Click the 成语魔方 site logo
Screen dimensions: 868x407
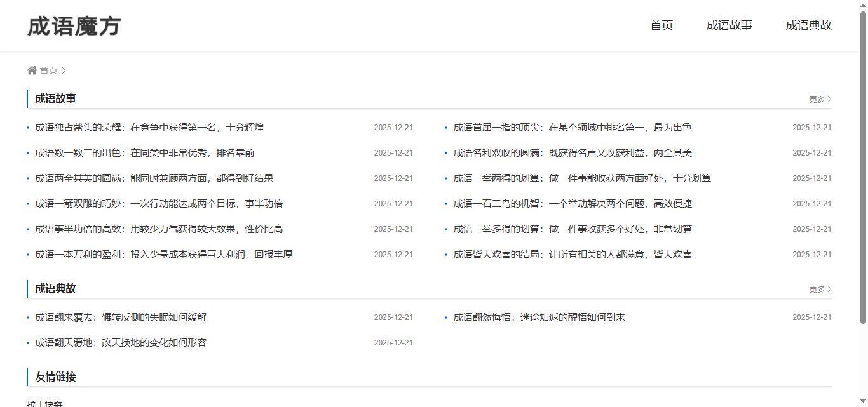74,26
